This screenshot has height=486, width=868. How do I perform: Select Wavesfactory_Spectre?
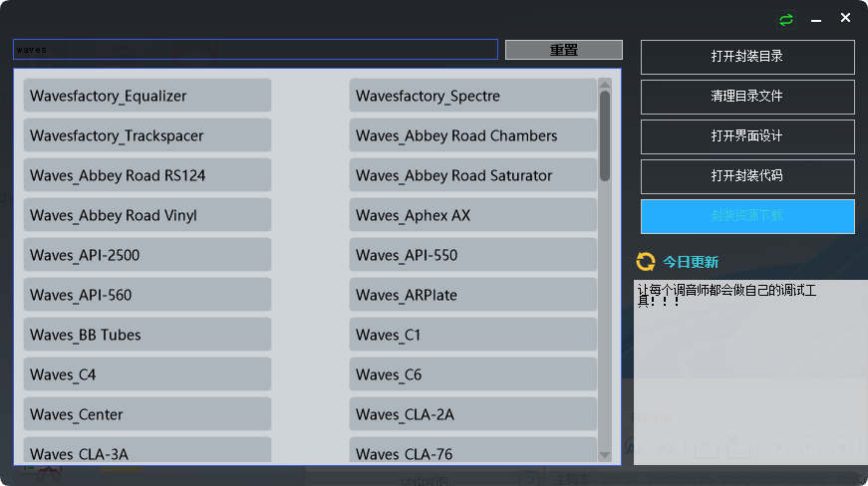tap(472, 96)
